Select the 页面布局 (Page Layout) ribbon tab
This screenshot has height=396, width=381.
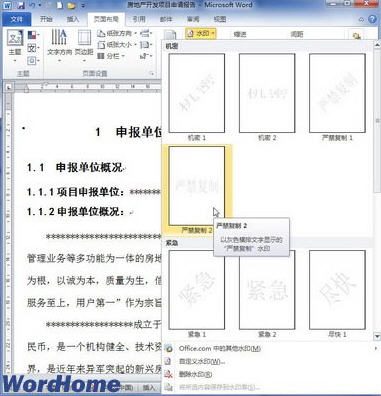click(106, 19)
